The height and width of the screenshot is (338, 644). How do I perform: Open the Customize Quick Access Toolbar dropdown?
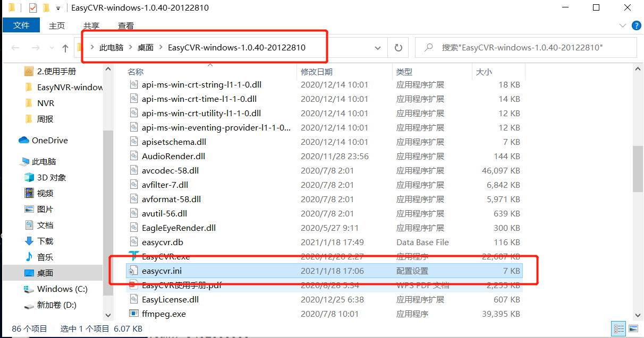[x=58, y=8]
